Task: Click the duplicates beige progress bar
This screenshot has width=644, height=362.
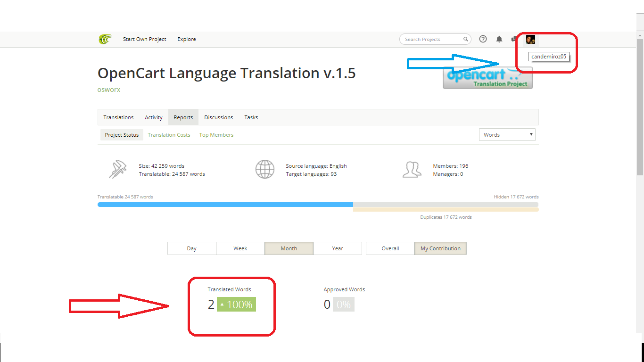Action: (x=446, y=209)
